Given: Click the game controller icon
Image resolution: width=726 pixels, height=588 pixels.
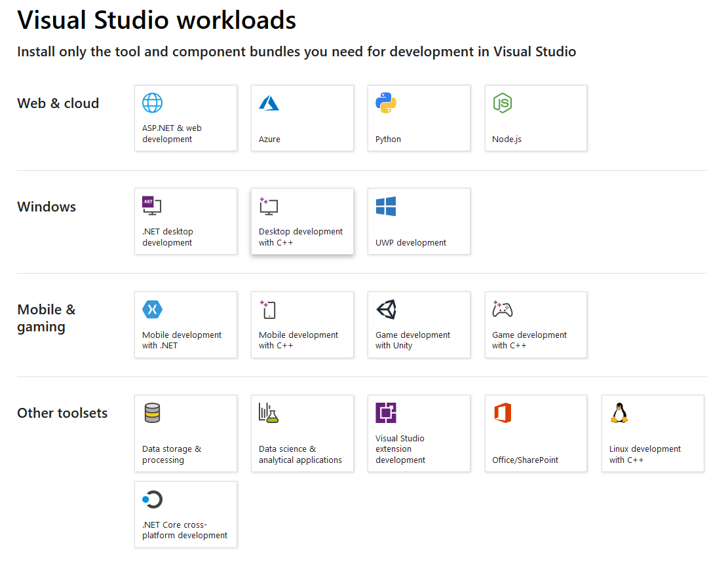Looking at the screenshot, I should (x=502, y=309).
